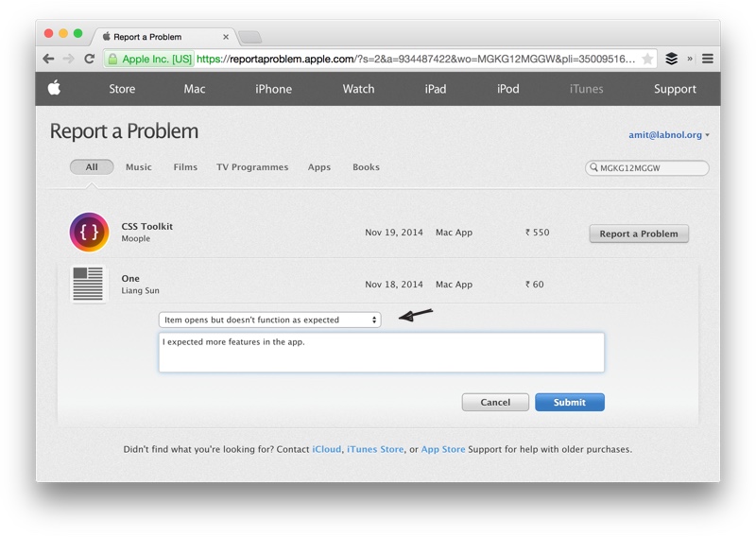Screen dimensions: 756x537
Task: Open Chrome hamburger menu
Action: tap(707, 59)
